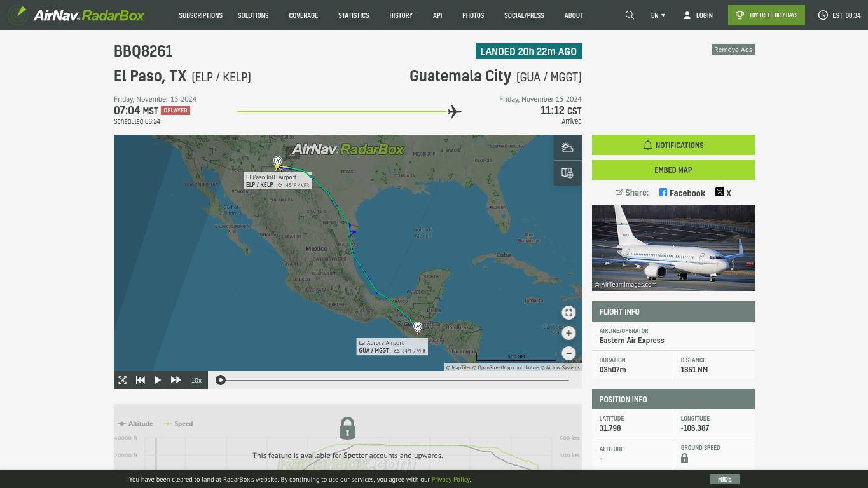Open the Statistics menu
Screen dimensions: 868x488
pos(354,15)
